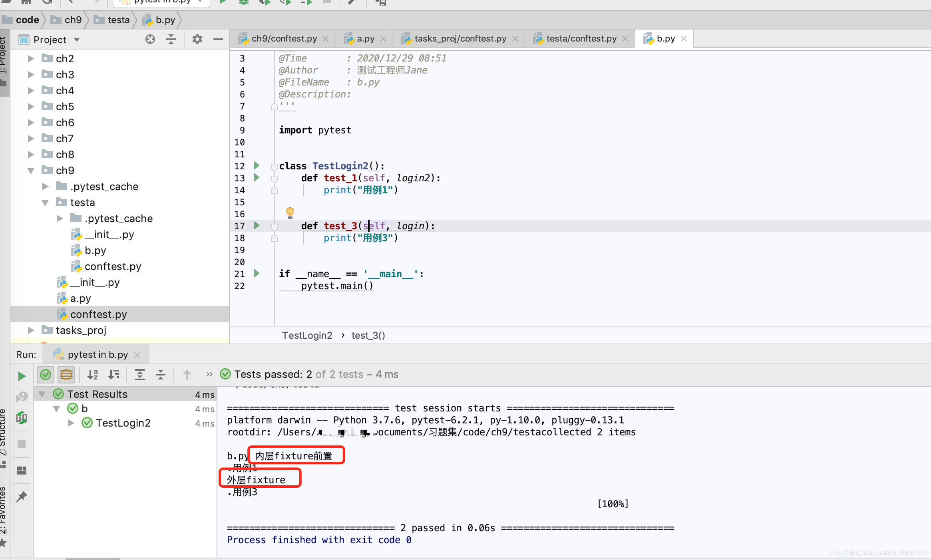Collapse the testa folder

point(45,203)
